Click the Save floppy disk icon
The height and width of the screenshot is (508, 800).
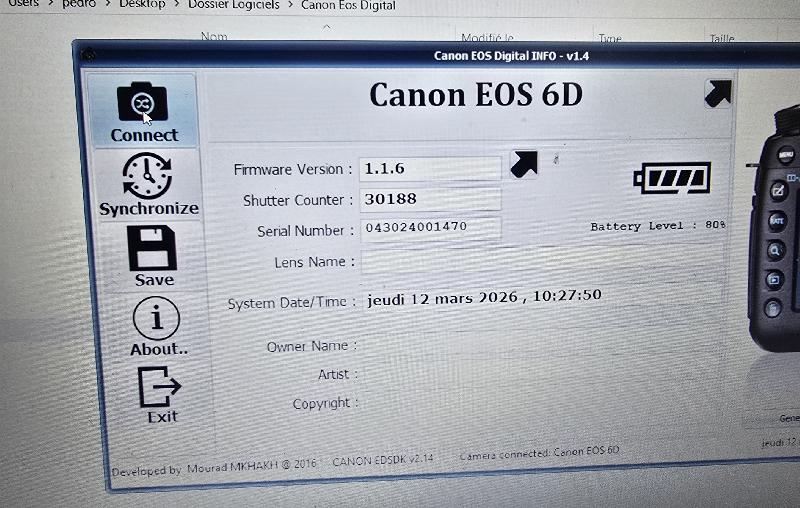tap(152, 248)
